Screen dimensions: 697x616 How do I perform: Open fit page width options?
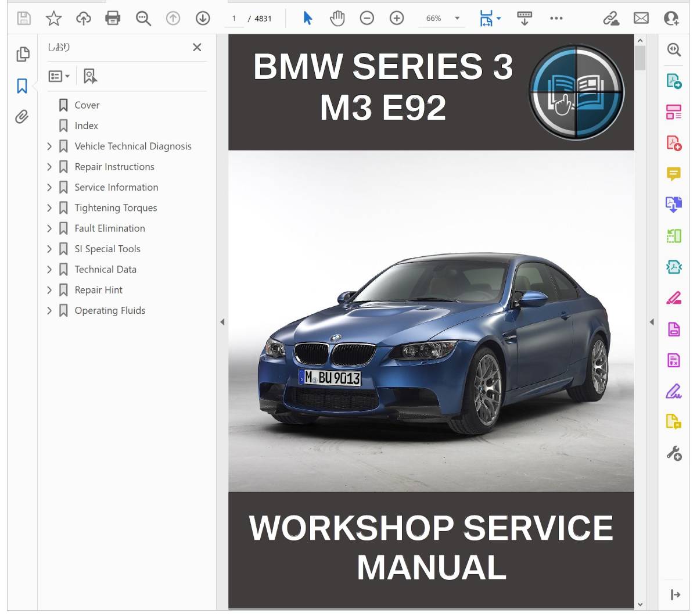coord(490,19)
